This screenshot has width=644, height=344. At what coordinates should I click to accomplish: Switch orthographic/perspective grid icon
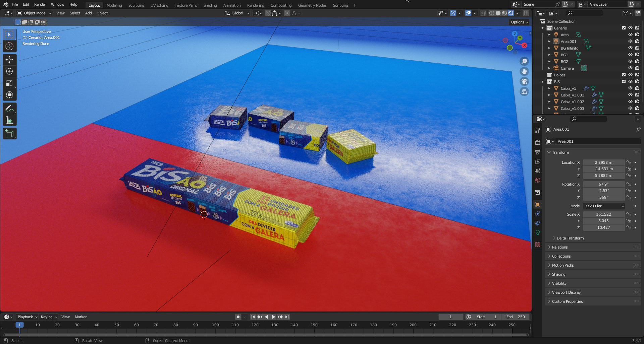click(x=524, y=91)
